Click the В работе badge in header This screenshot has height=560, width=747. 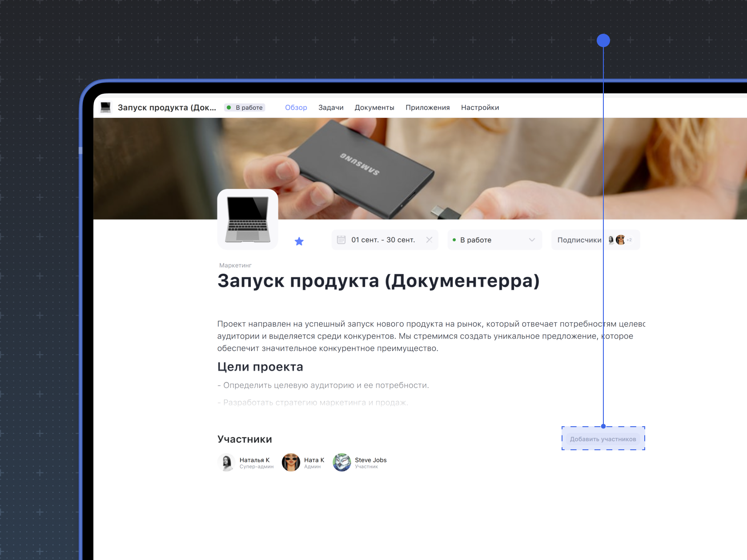pos(245,108)
